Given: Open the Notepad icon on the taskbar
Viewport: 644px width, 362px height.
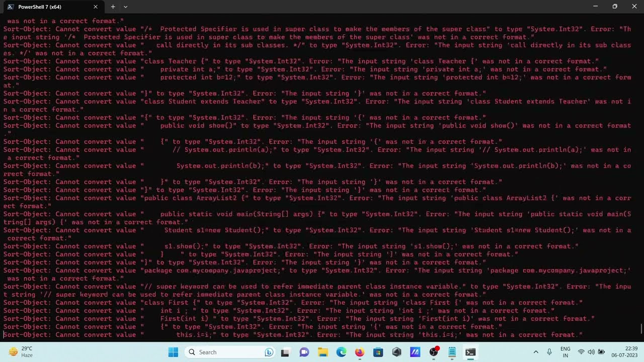Looking at the screenshot, I should [x=452, y=352].
